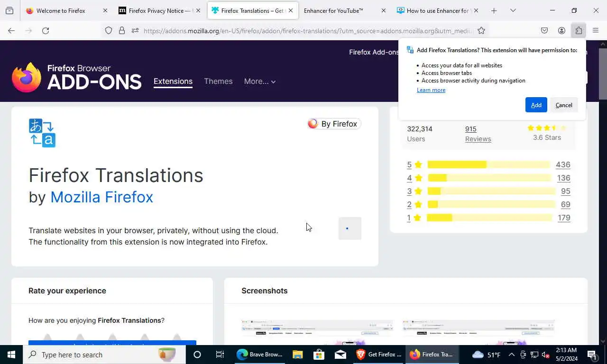Open the second extension screenshot thumbnail

(478, 333)
